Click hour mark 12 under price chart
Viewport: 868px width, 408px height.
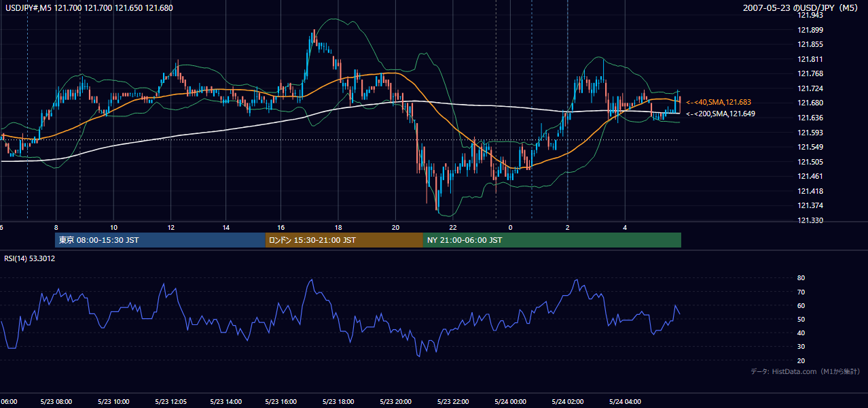pos(170,227)
